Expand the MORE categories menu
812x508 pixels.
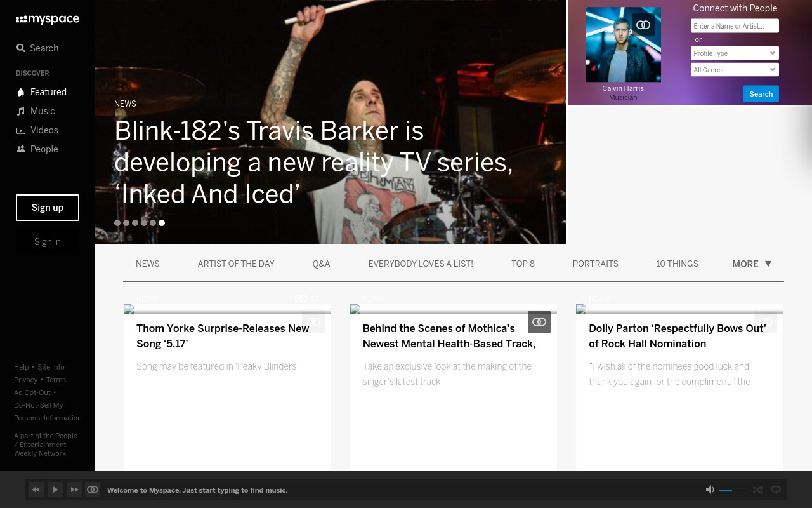[x=752, y=264]
